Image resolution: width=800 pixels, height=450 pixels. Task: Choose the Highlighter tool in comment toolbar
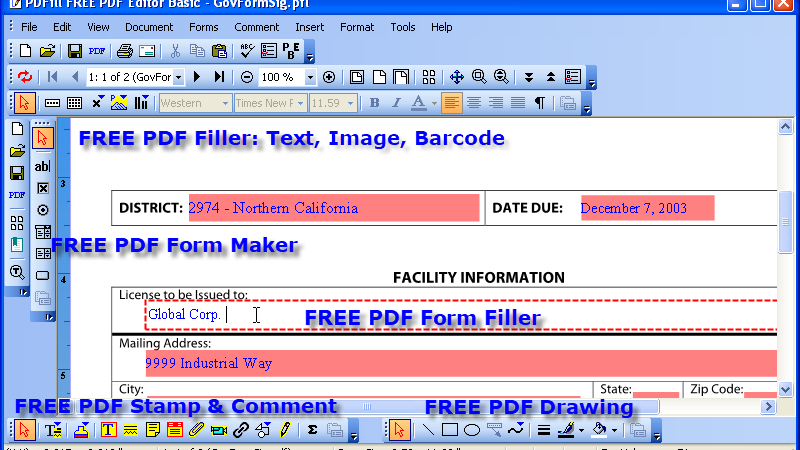tap(131, 430)
